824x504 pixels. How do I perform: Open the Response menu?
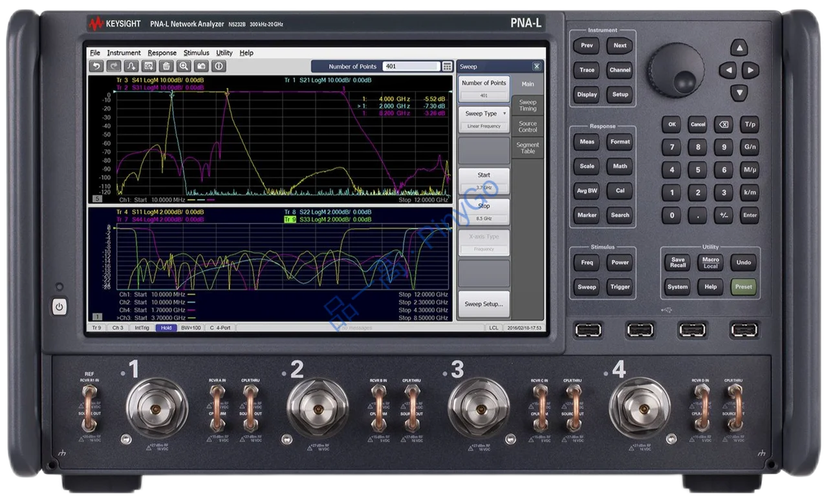[162, 53]
